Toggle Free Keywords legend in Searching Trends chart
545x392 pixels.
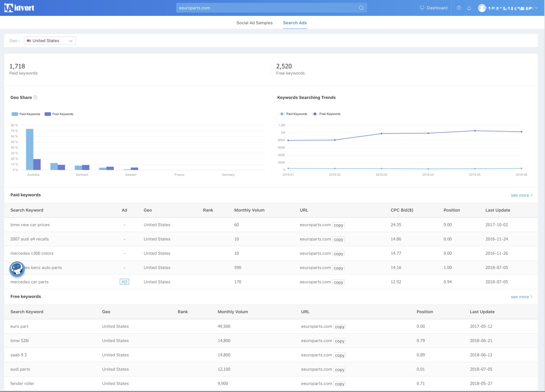tap(326, 114)
